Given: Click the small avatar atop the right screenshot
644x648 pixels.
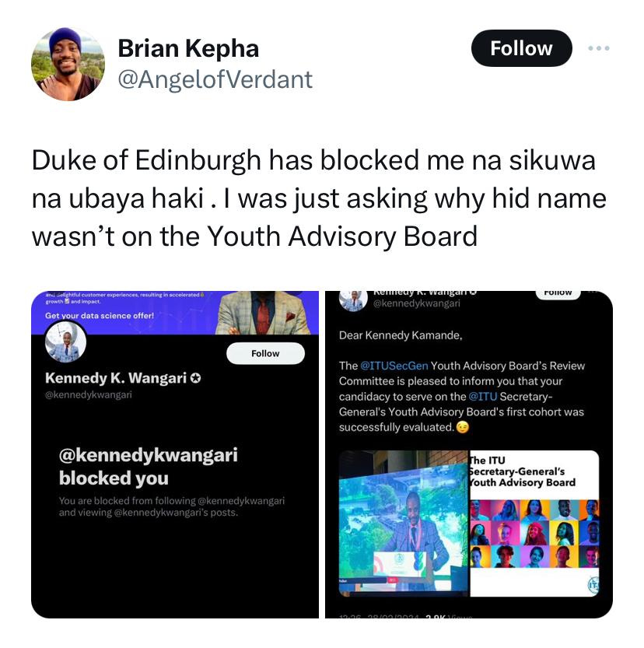Looking at the screenshot, I should [353, 299].
